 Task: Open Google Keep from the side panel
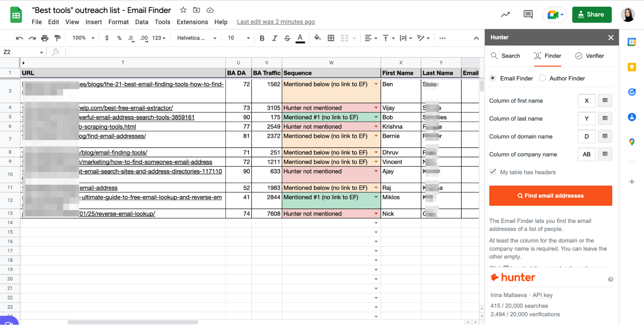[x=632, y=67]
